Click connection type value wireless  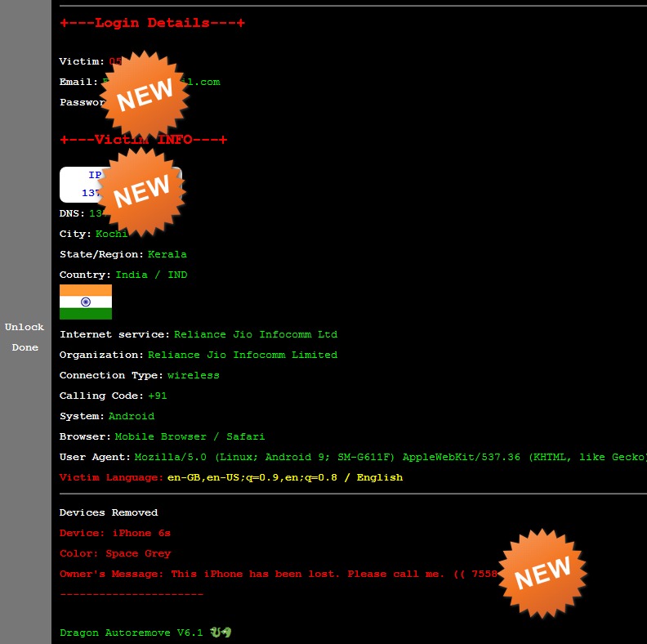pyautogui.click(x=193, y=375)
